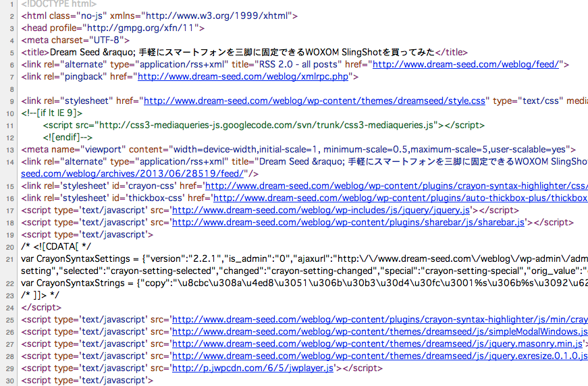588x386 pixels.
Task: Click 'crayon-css' id value on line 15
Action: click(x=150, y=186)
